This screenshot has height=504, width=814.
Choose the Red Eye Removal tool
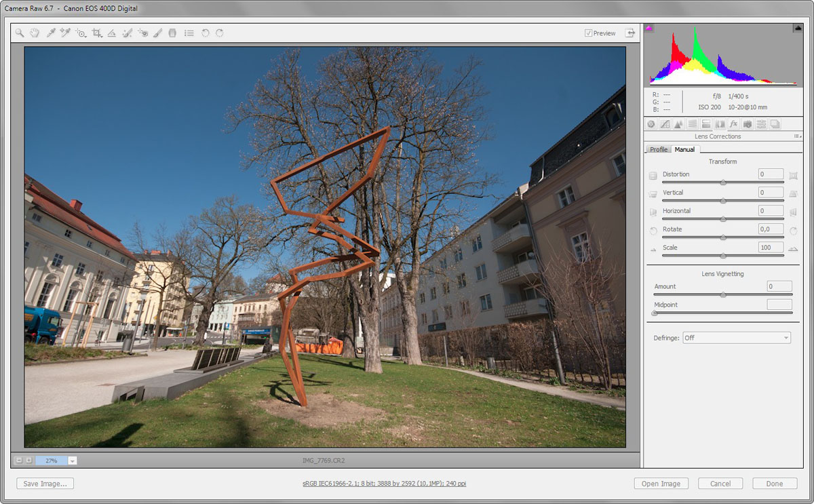142,33
